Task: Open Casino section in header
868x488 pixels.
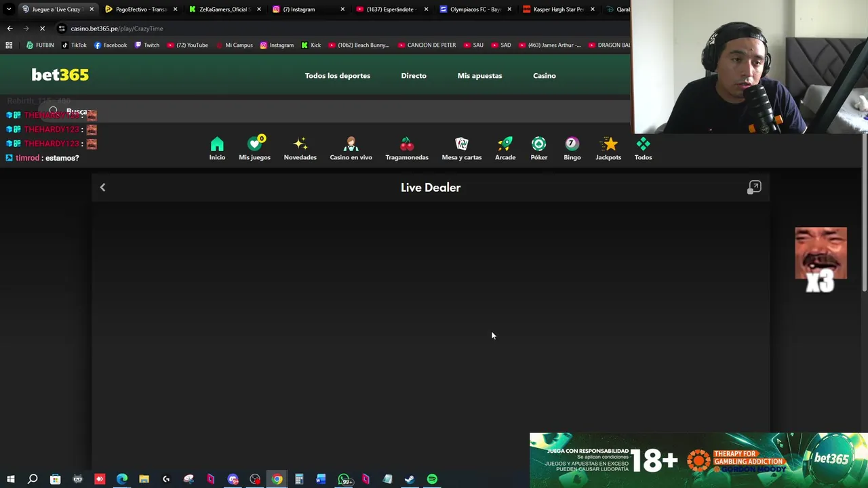Action: (x=545, y=76)
